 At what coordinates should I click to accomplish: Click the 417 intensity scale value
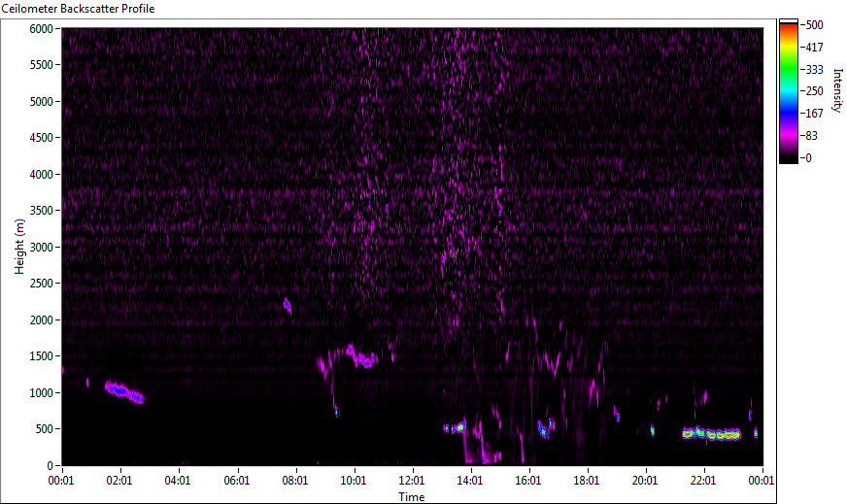click(814, 47)
